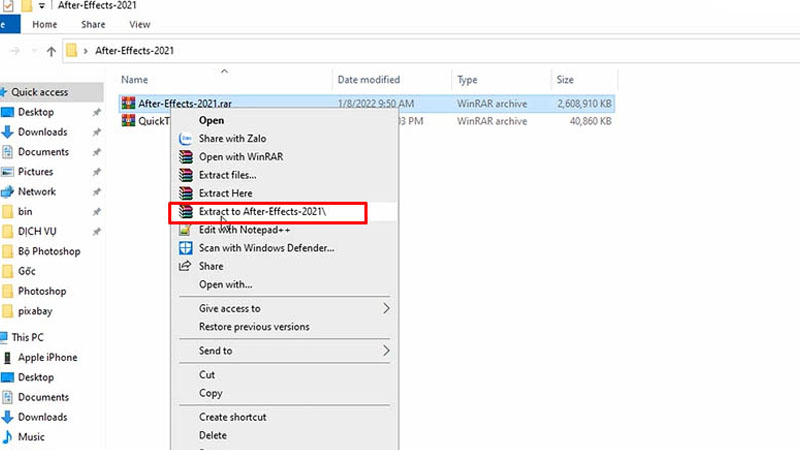Screen dimensions: 800x450
Task: Click WinRAR icon beside Extract files
Action: pos(185,175)
